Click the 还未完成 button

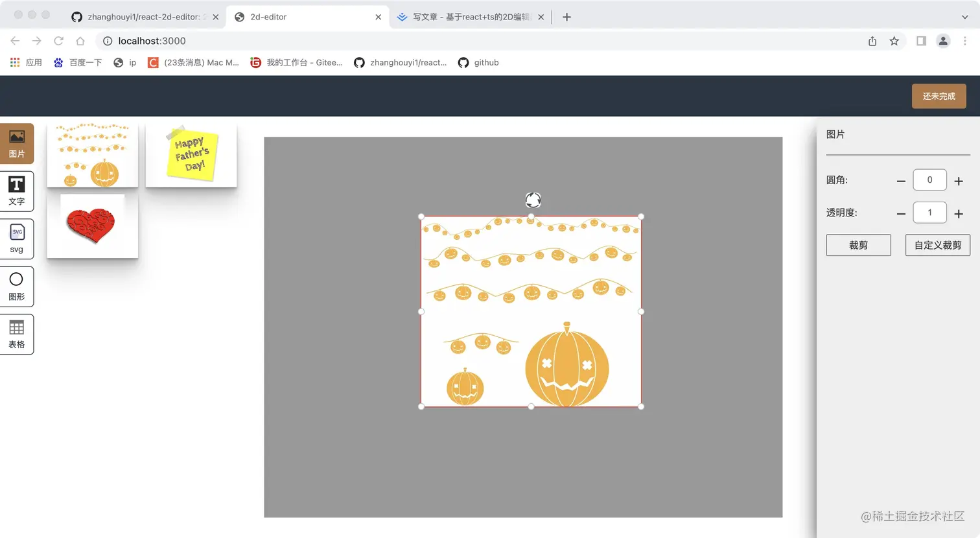point(939,96)
